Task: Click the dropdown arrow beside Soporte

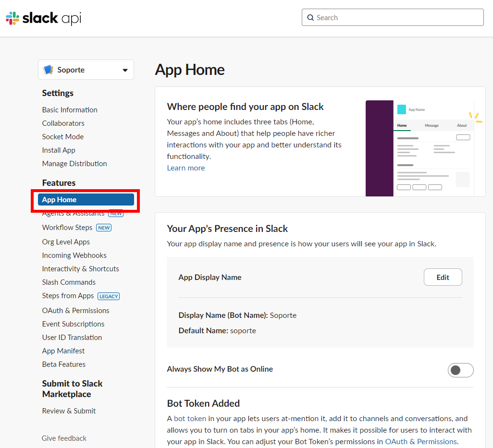Action: coord(125,70)
